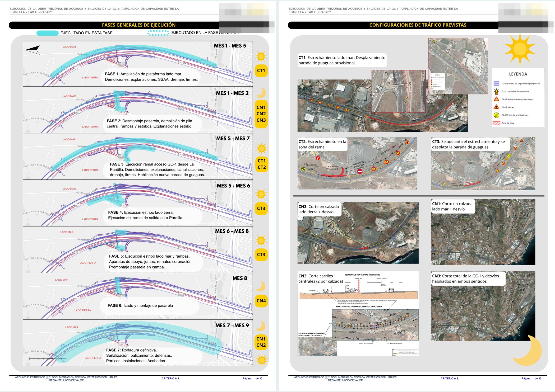Click the TP-17 road narrowing legend sign

click(496, 99)
